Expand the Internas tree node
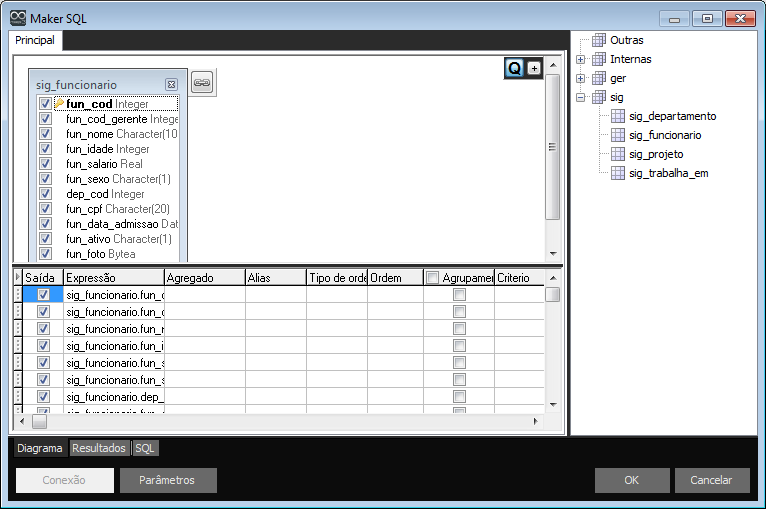The width and height of the screenshot is (766, 509). pyautogui.click(x=581, y=59)
